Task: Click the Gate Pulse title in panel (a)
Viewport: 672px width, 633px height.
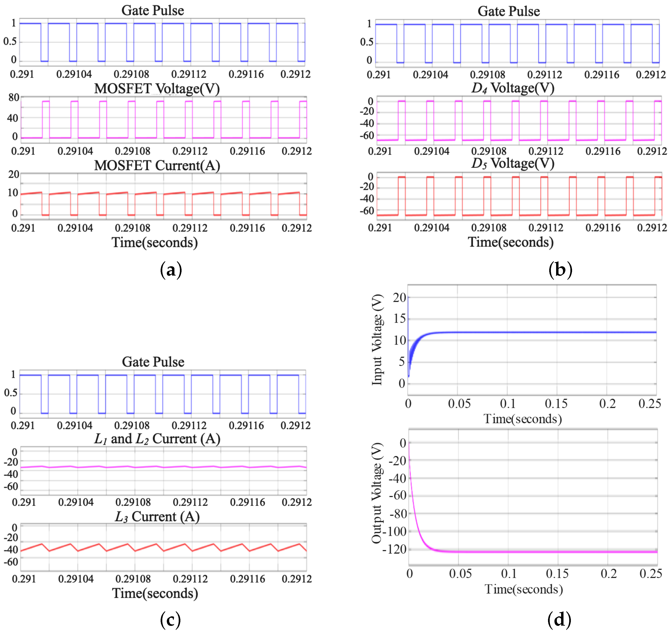Action: [x=153, y=10]
